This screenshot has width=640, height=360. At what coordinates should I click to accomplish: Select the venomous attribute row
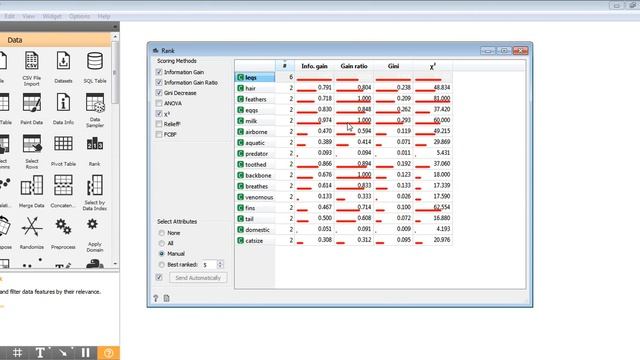(x=343, y=197)
